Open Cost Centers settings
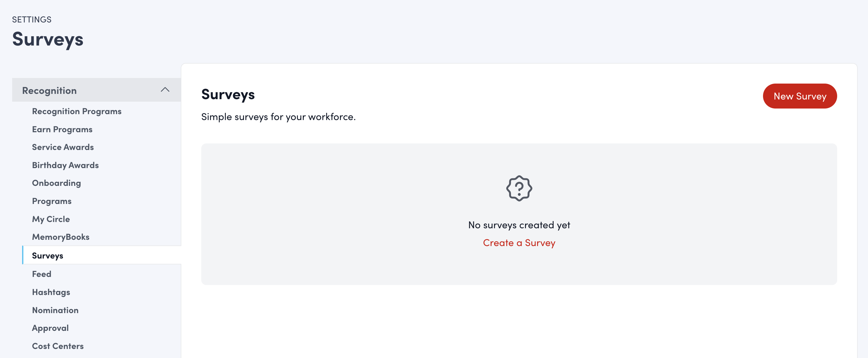868x358 pixels. click(x=58, y=346)
